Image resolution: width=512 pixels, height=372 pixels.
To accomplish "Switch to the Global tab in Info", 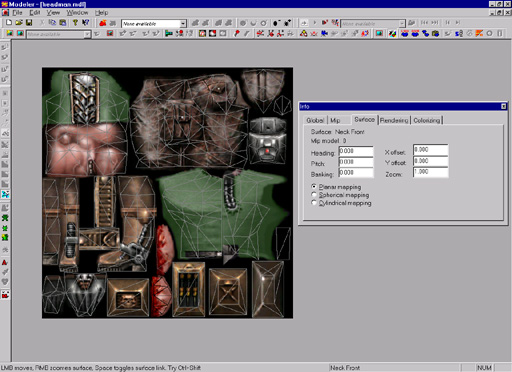I will [315, 120].
